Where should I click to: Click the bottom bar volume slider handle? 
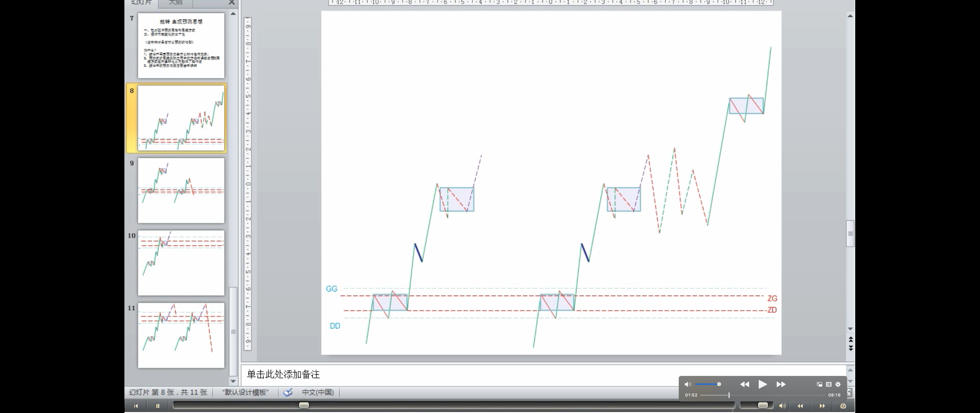click(x=763, y=405)
